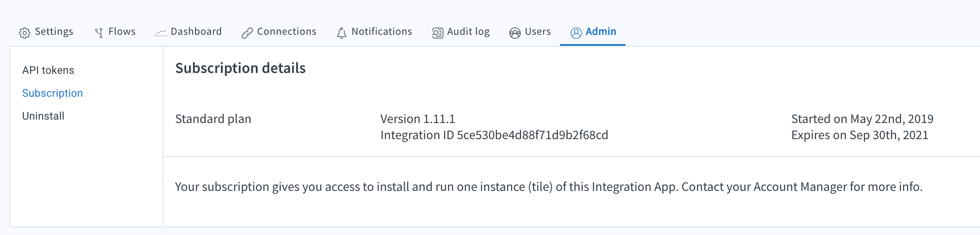Open the Audit log tab
The width and height of the screenshot is (980, 235).
click(x=461, y=32)
